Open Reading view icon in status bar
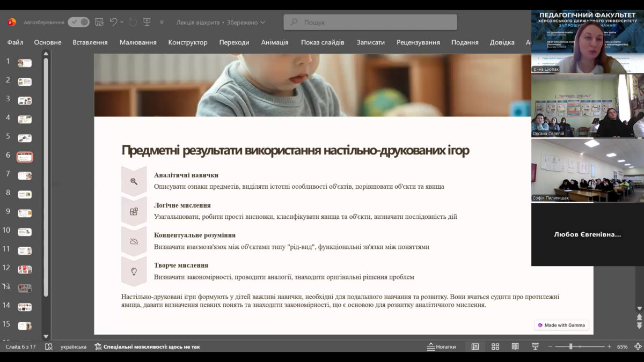 [515, 347]
